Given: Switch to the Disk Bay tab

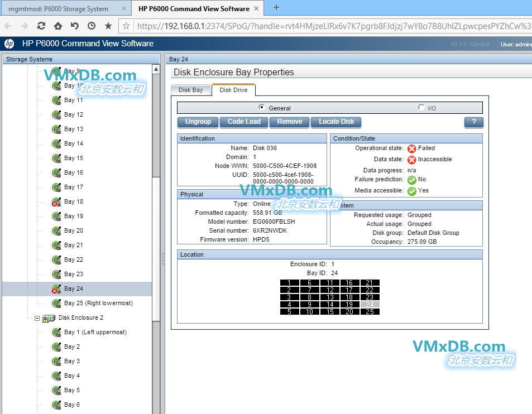Looking at the screenshot, I should click(191, 90).
